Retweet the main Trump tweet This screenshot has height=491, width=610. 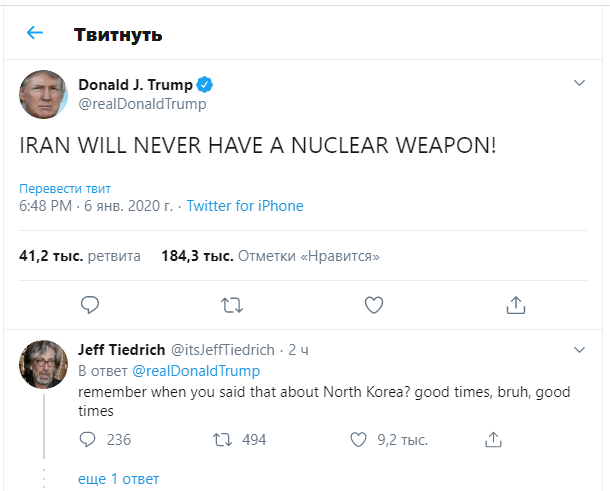tap(231, 304)
